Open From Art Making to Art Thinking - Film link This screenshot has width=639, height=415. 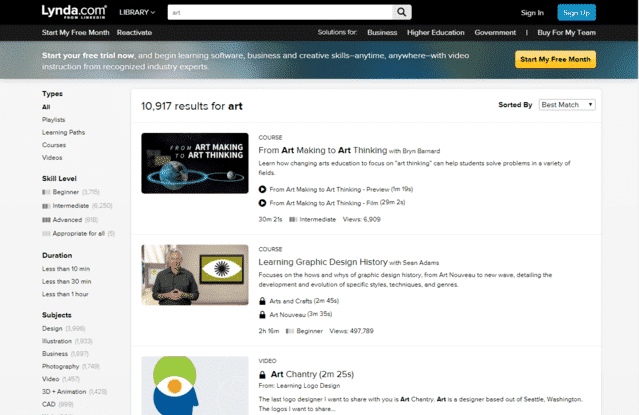point(324,203)
